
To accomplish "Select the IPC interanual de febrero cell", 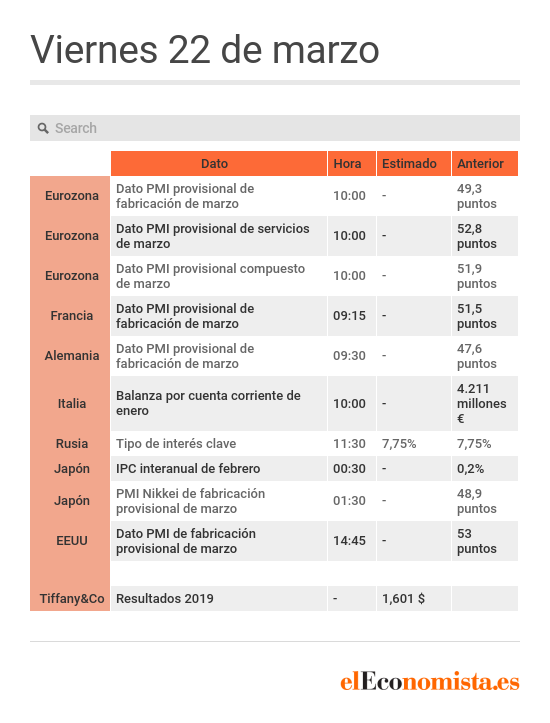I will click(x=219, y=468).
